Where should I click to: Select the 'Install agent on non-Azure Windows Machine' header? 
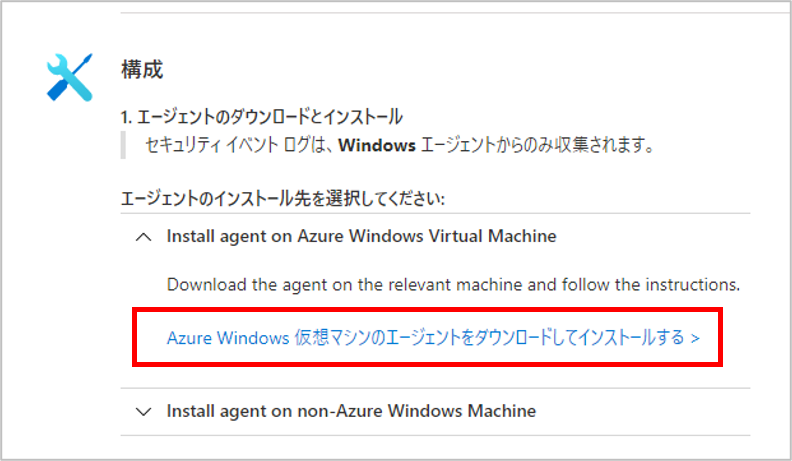click(x=351, y=411)
